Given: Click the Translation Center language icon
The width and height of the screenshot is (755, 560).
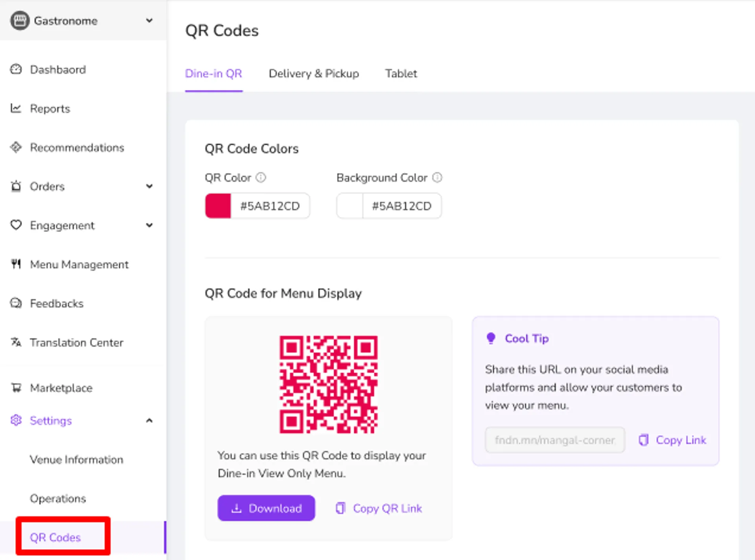Looking at the screenshot, I should pyautogui.click(x=16, y=342).
